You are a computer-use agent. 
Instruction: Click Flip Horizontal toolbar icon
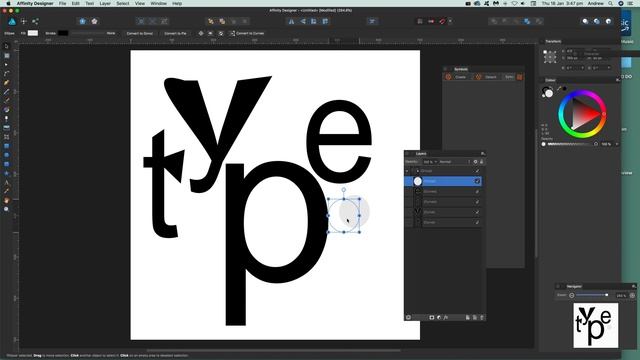tap(291, 21)
